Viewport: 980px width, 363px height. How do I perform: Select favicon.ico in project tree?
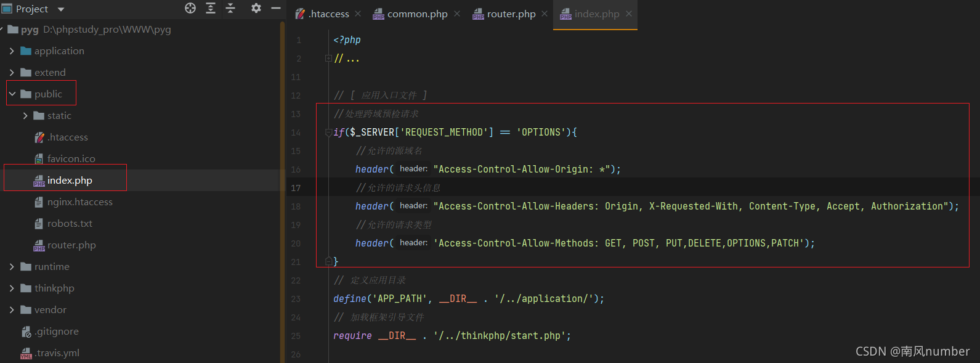[x=71, y=159]
